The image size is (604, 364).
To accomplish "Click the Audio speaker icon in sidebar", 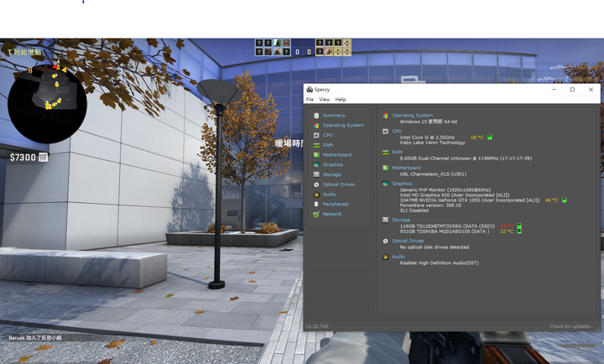I will (316, 195).
